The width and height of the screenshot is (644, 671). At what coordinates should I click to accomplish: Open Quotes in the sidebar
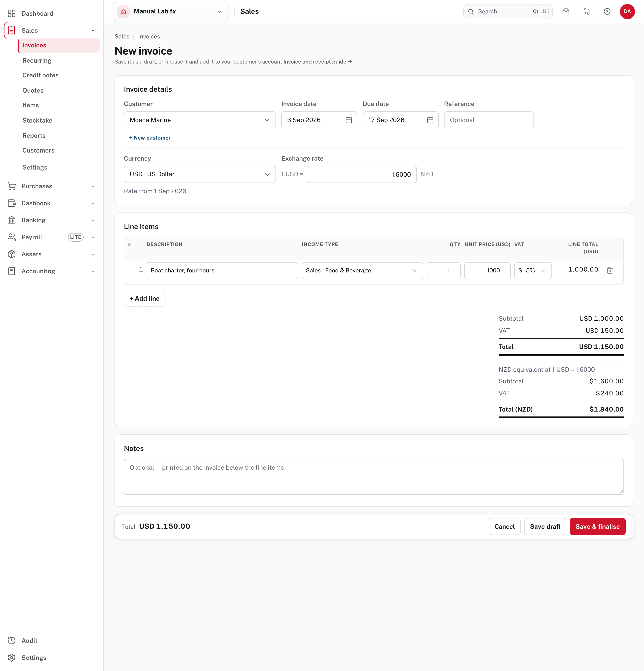[33, 90]
